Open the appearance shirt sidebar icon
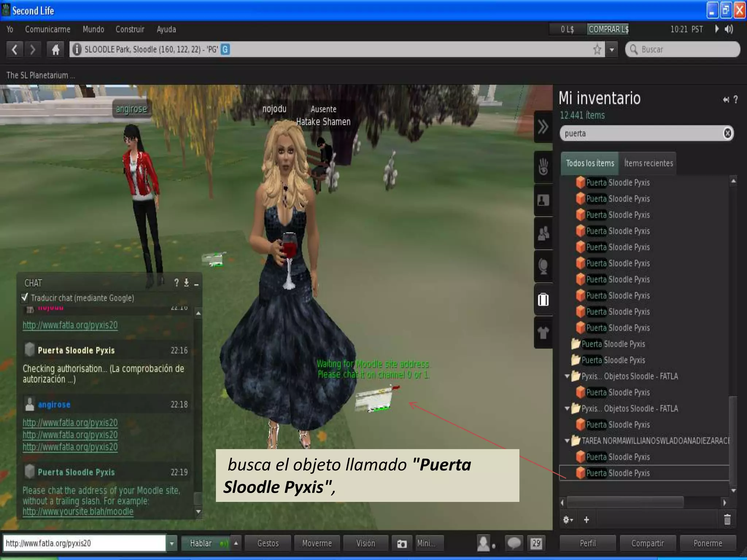Screen dimensions: 747x560 543,332
